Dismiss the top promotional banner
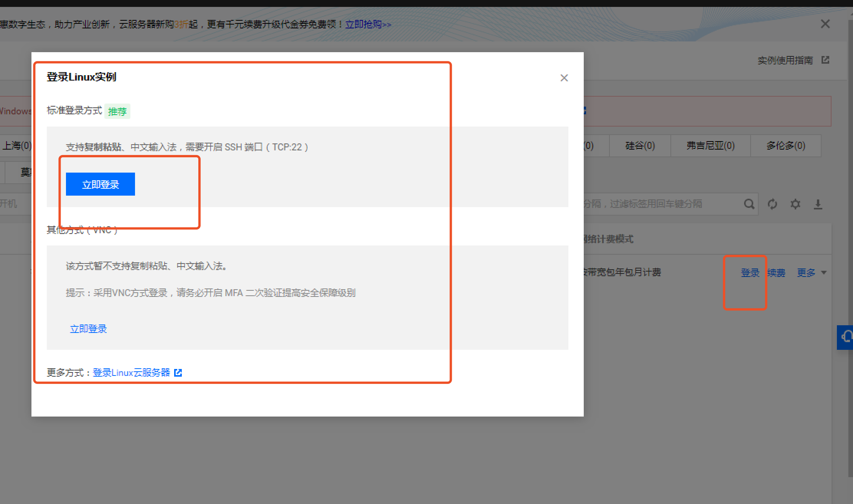The image size is (853, 504). (x=825, y=24)
